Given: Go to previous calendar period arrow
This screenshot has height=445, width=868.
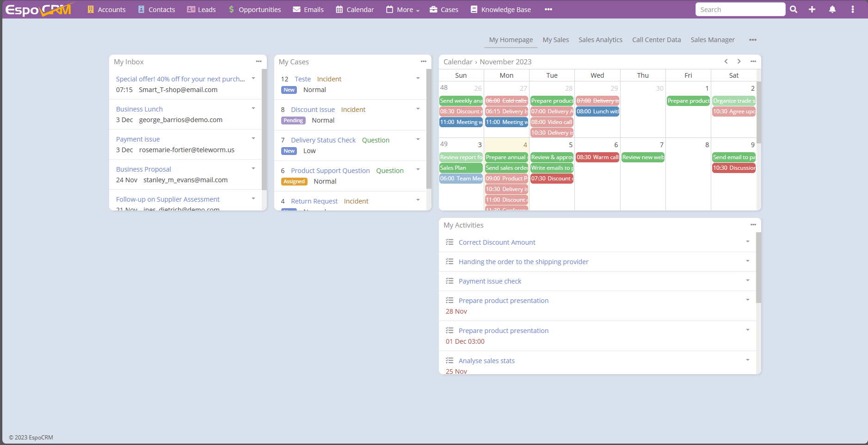Looking at the screenshot, I should 726,62.
